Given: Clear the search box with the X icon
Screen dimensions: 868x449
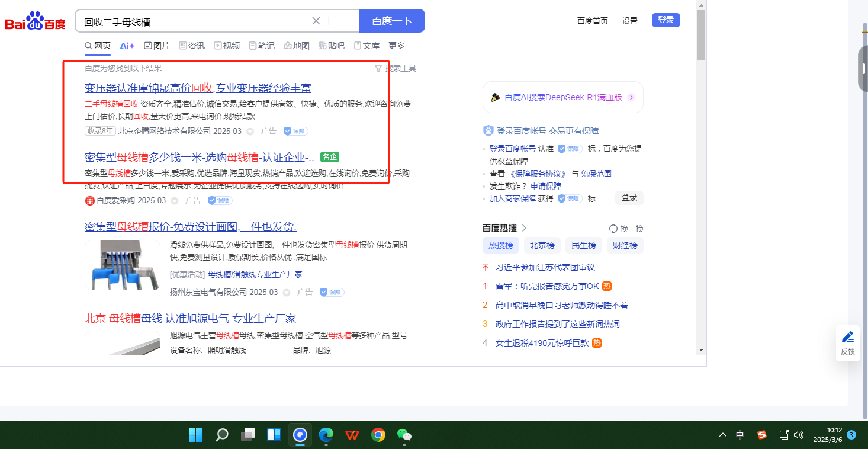Looking at the screenshot, I should [316, 21].
